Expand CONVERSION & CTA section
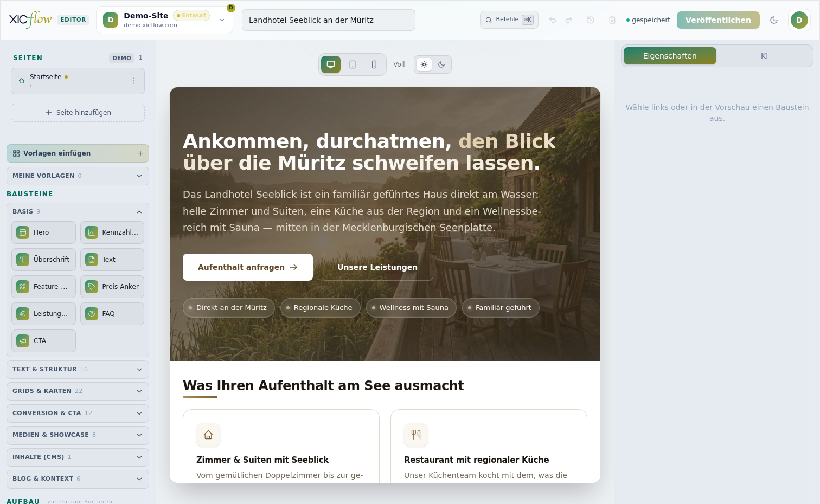 [x=78, y=413]
